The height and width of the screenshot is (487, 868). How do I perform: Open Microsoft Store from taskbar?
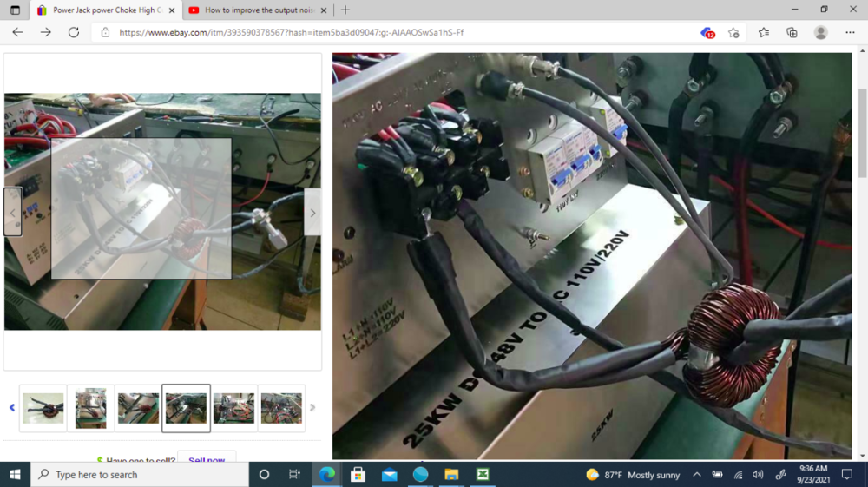[x=358, y=474]
